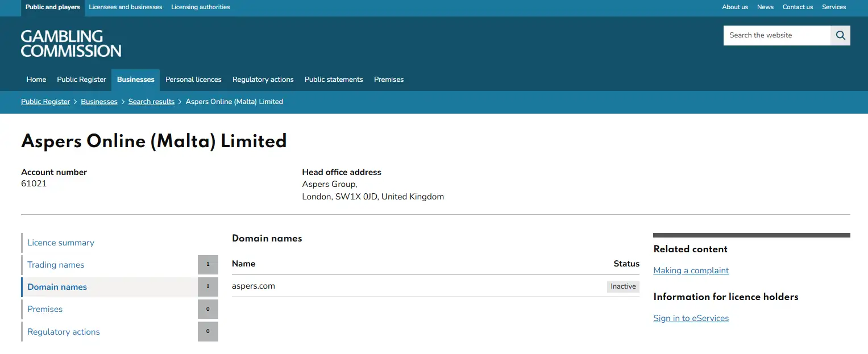Click the London, SW1X 0JD address line

coord(373,197)
